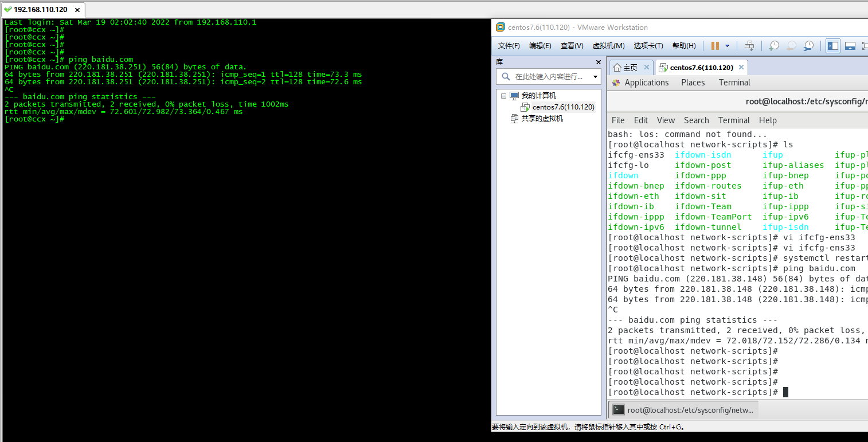868x442 pixels.
Task: Click ifdown-TeamPort in the ls listing
Action: [x=713, y=217]
